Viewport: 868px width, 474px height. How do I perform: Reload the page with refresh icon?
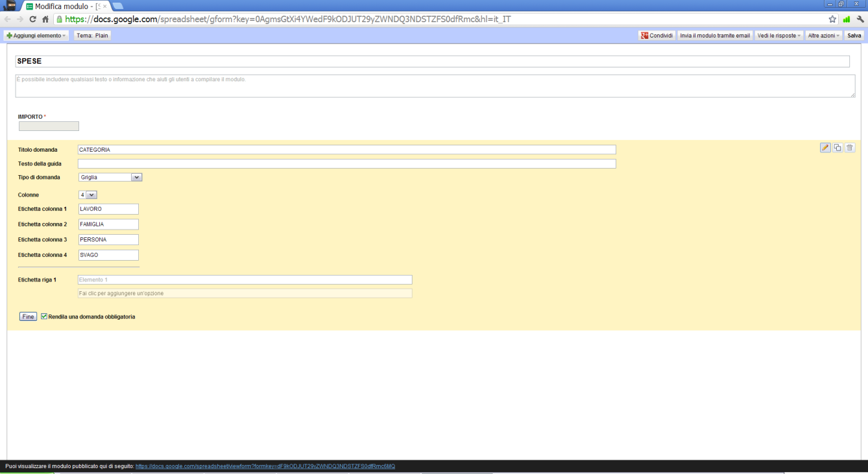33,19
